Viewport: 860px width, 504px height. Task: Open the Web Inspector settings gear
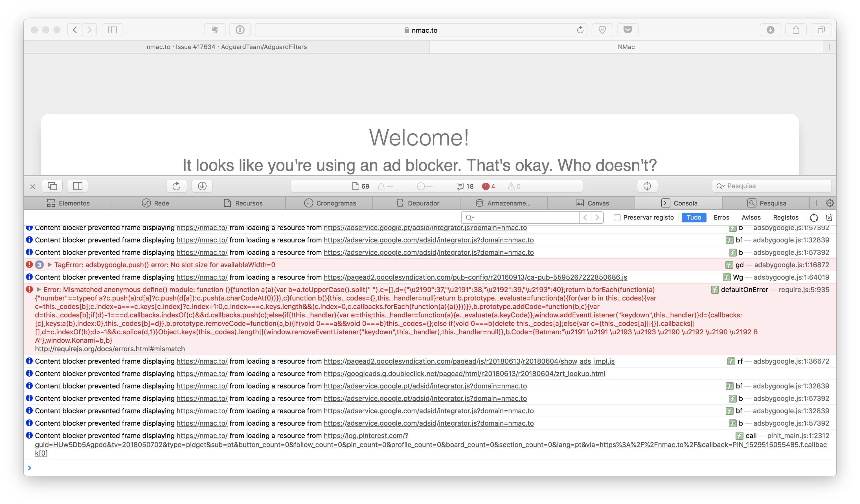click(830, 203)
